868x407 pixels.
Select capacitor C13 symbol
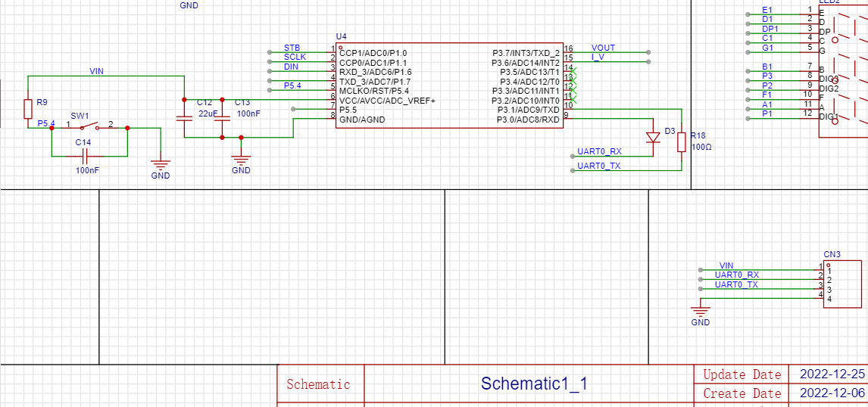click(222, 118)
